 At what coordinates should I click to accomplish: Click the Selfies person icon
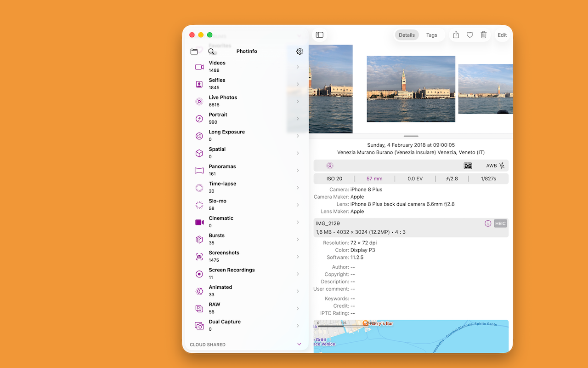coord(199,84)
